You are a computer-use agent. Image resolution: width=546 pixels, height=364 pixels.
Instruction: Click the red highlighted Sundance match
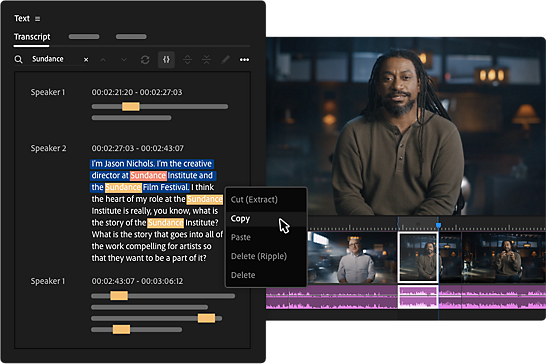pyautogui.click(x=148, y=176)
